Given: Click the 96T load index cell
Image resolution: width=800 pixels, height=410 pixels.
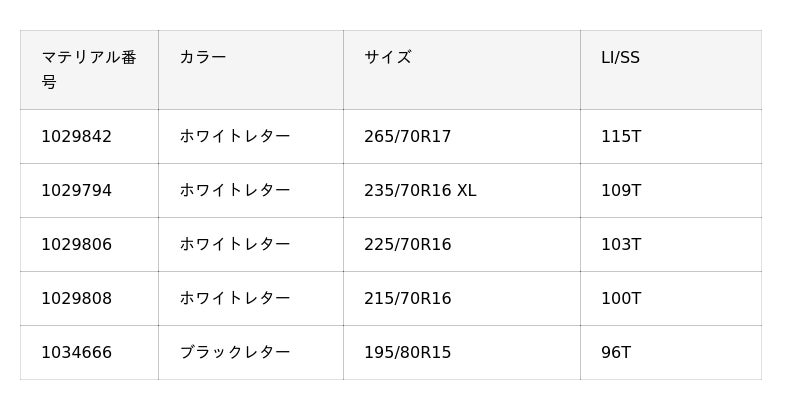Looking at the screenshot, I should 616,353.
